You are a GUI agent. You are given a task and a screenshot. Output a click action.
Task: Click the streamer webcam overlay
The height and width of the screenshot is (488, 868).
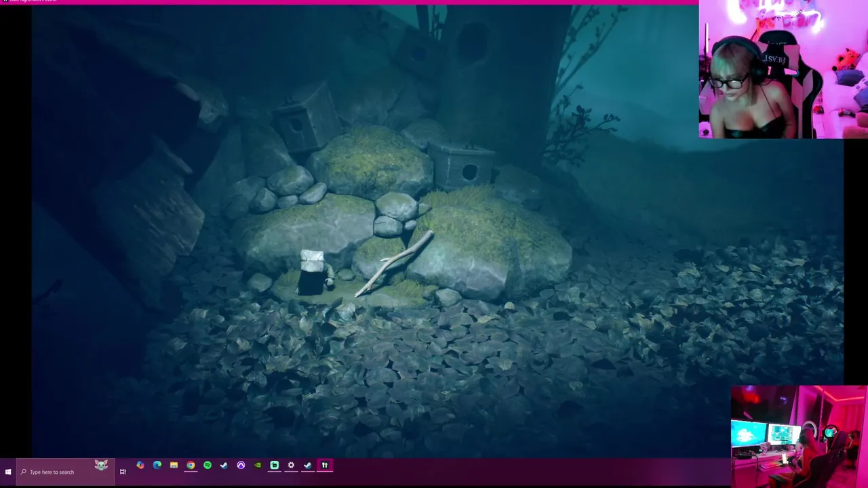[783, 69]
